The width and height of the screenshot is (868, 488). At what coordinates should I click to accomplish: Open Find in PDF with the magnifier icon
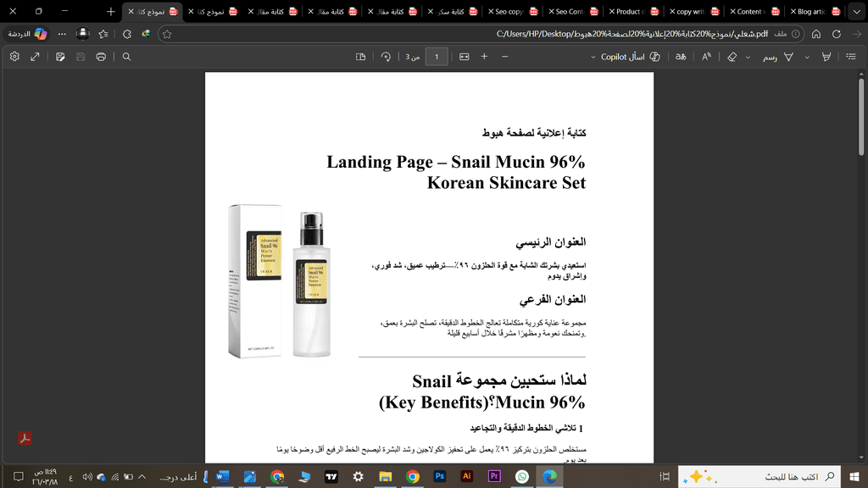(127, 57)
